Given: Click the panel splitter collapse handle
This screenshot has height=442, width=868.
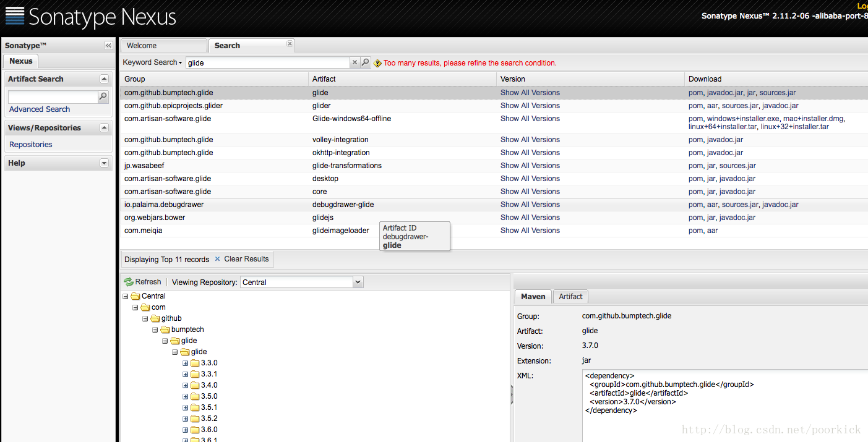Looking at the screenshot, I should [512, 394].
